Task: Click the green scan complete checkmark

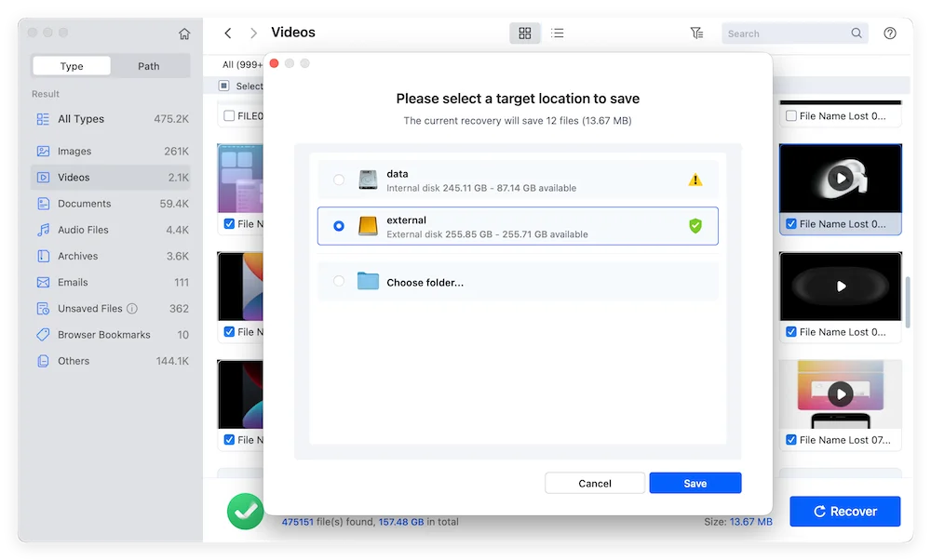Action: click(x=245, y=511)
